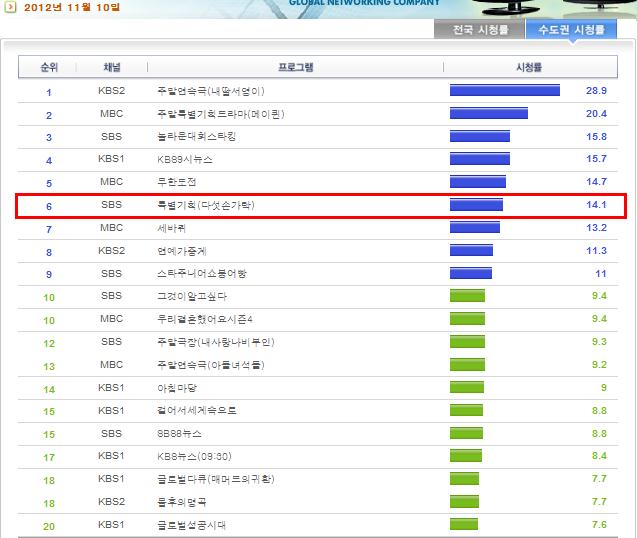
Task: Click the 13.2 rating value
Action: click(596, 228)
